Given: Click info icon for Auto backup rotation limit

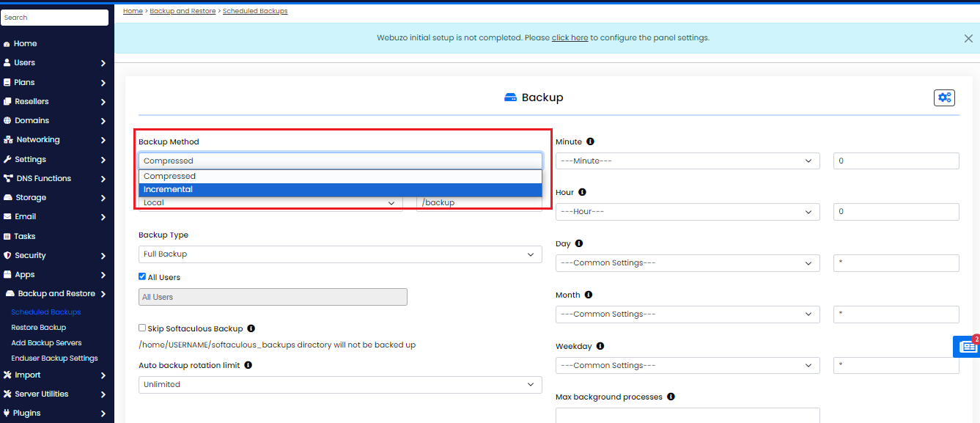Looking at the screenshot, I should coord(248,365).
